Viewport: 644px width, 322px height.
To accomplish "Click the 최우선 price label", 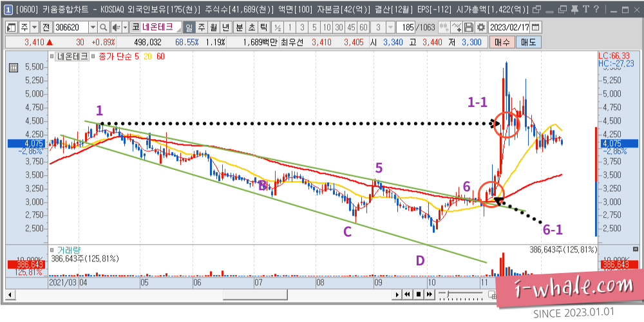I will click(x=291, y=43).
